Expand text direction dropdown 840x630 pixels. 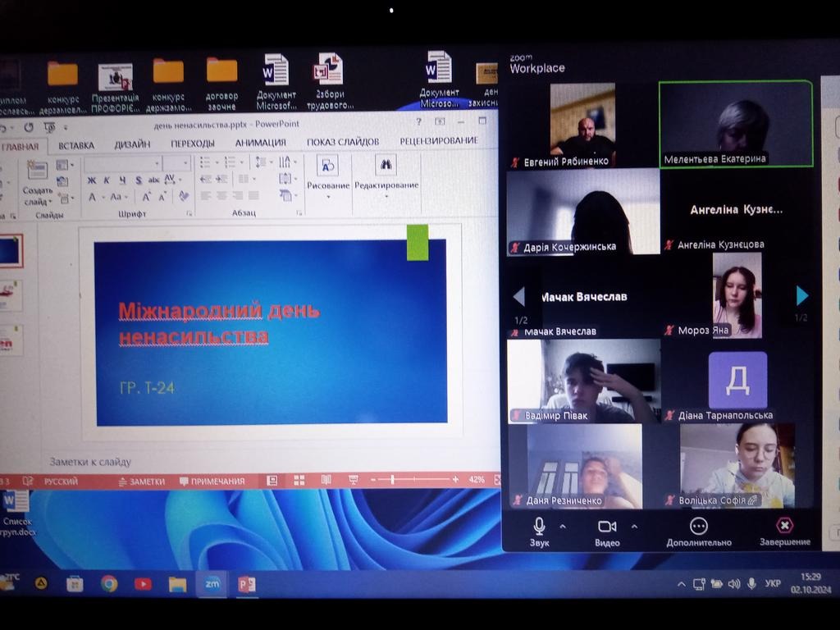295,162
